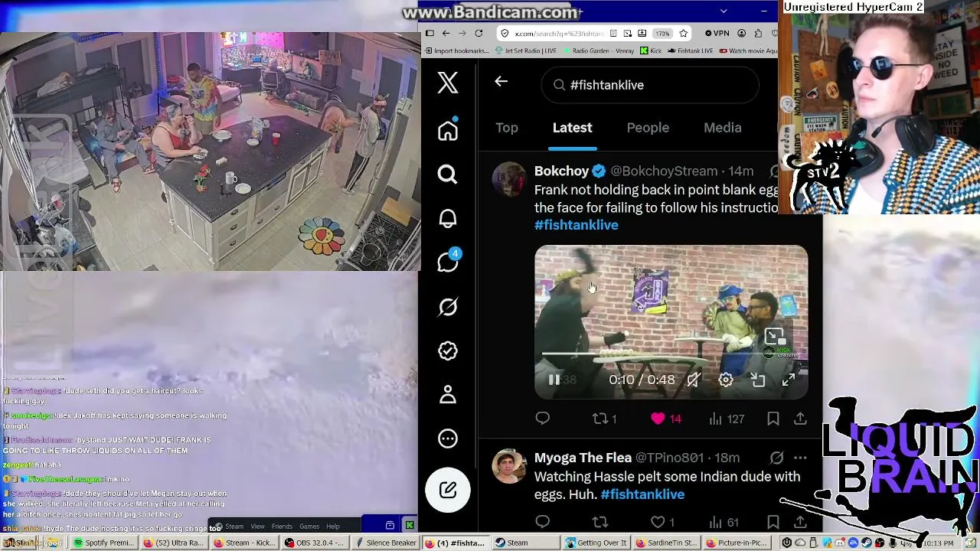This screenshot has width=980, height=551.
Task: Compose a new post
Action: pyautogui.click(x=448, y=490)
